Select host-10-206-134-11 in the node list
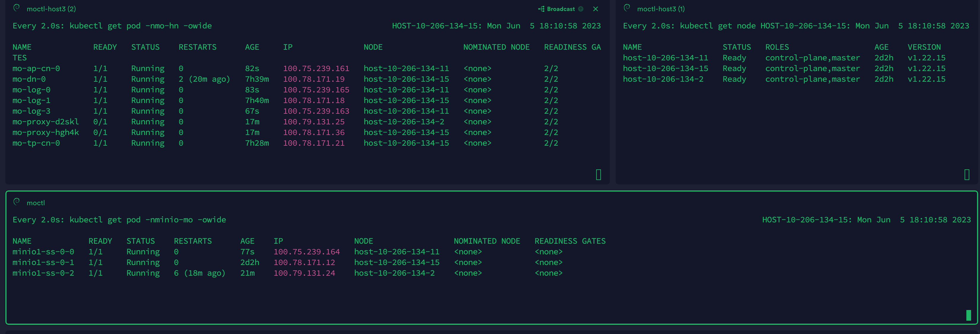Image resolution: width=980 pixels, height=334 pixels. [x=665, y=58]
